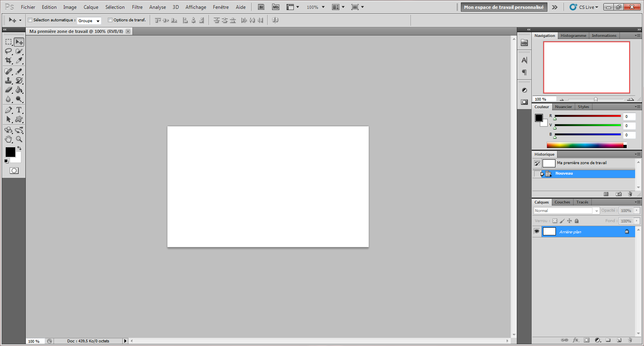
Task: Open the CS Live button
Action: (x=584, y=7)
